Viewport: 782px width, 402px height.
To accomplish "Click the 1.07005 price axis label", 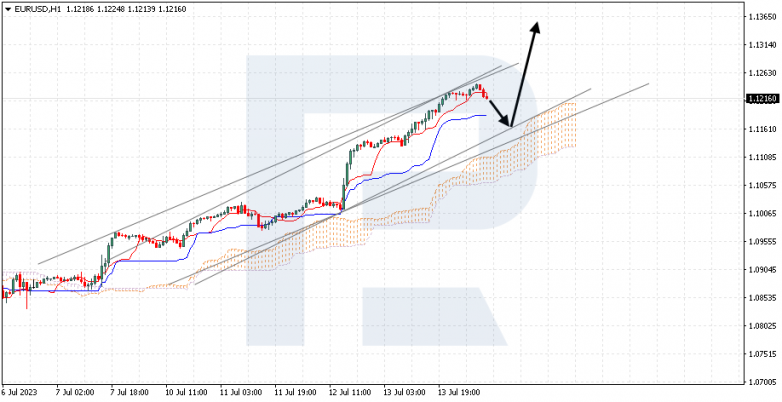I will pos(763,382).
